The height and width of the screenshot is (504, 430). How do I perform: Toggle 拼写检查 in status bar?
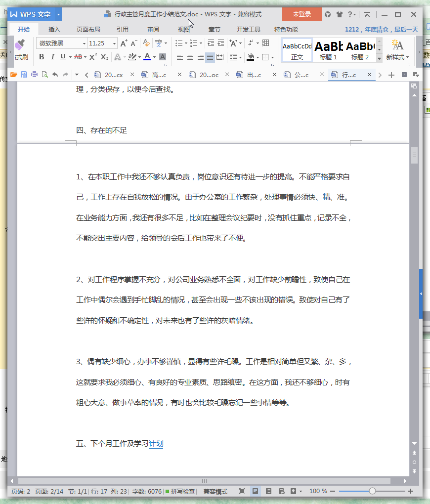(x=180, y=492)
